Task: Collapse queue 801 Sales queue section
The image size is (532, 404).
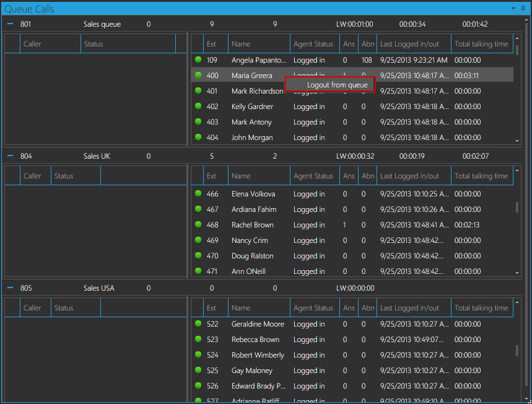Action: point(10,24)
